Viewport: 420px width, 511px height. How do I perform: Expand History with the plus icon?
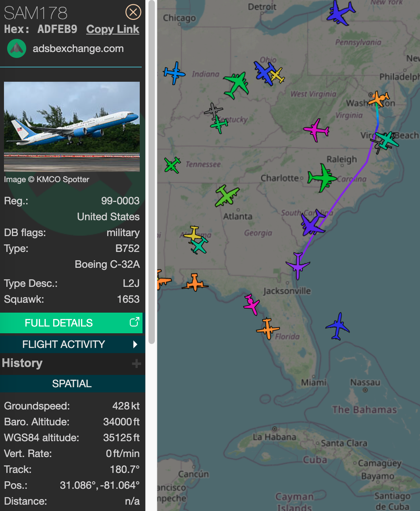click(136, 363)
